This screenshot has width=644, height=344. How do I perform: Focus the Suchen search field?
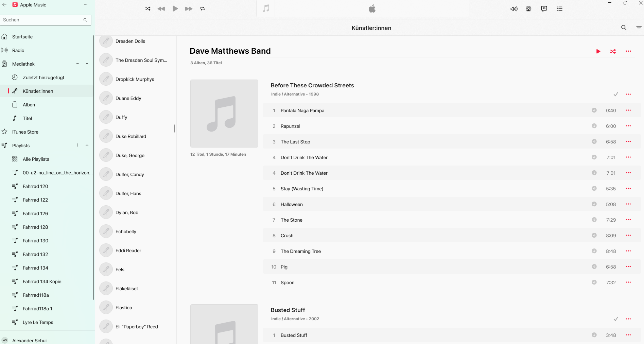click(45, 20)
